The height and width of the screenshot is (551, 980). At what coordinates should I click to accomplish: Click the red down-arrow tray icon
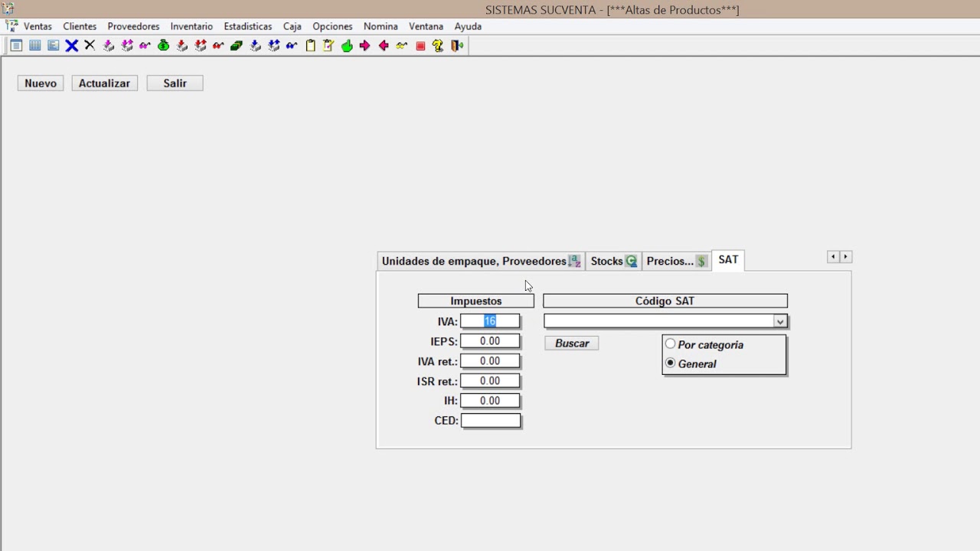181,46
